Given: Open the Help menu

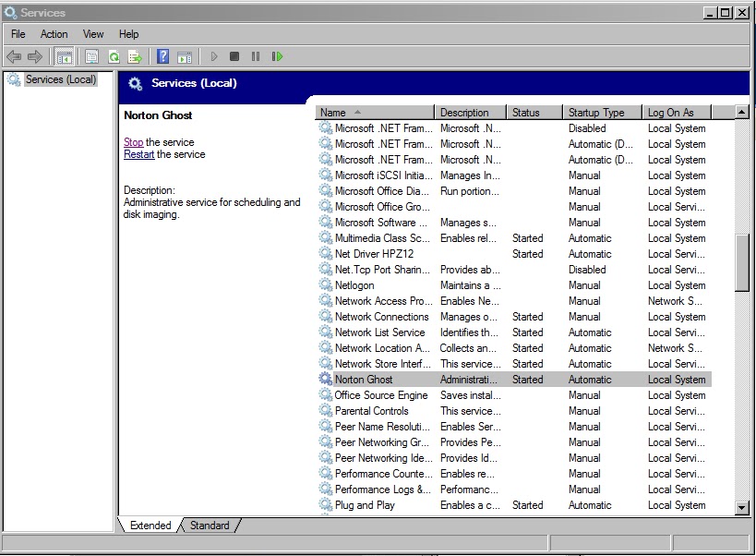Looking at the screenshot, I should [128, 34].
